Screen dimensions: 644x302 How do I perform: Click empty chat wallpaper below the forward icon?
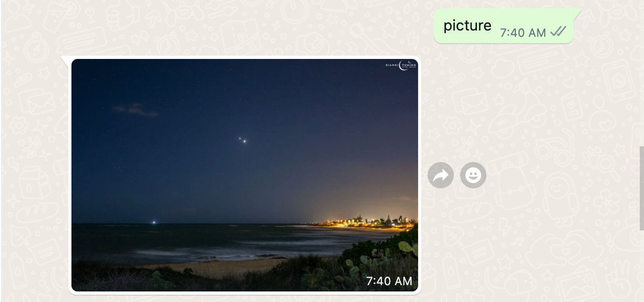coord(441,237)
